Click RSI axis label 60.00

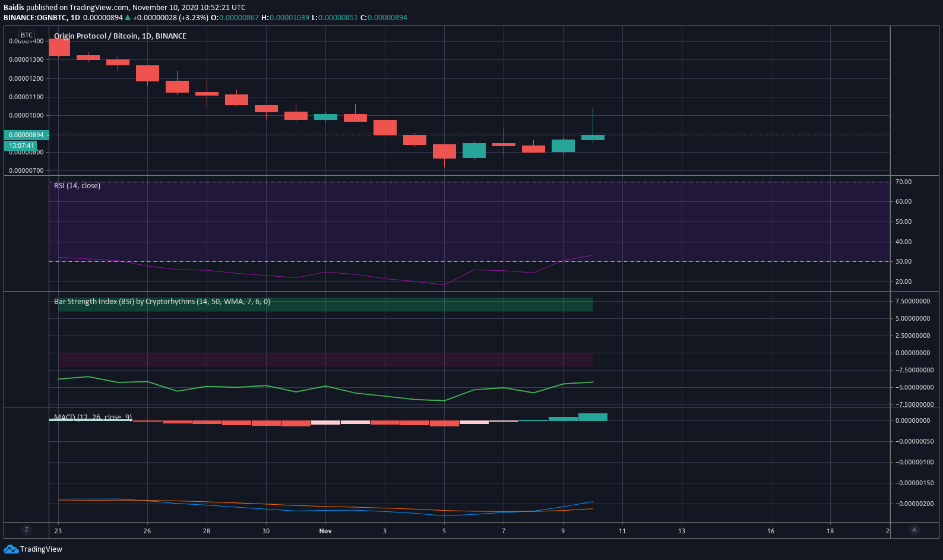point(904,201)
